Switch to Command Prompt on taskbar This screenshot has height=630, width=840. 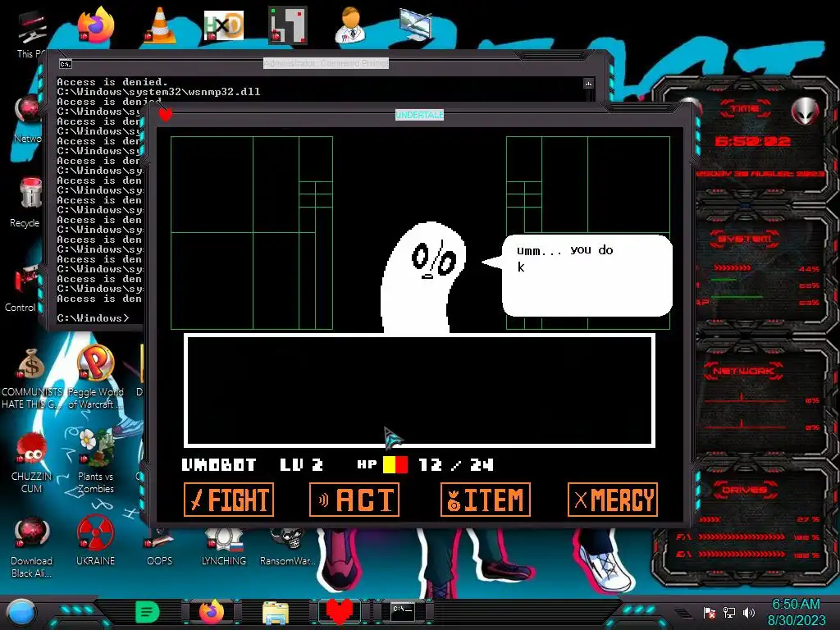point(403,610)
